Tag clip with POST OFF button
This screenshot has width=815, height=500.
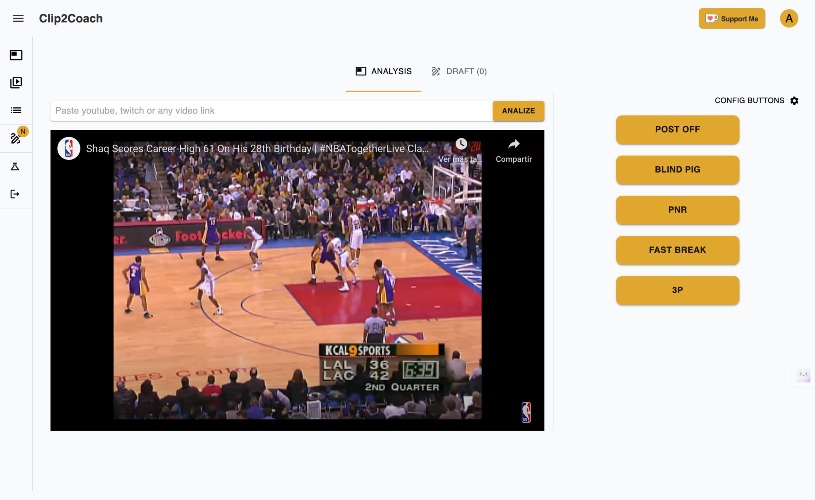(x=677, y=129)
